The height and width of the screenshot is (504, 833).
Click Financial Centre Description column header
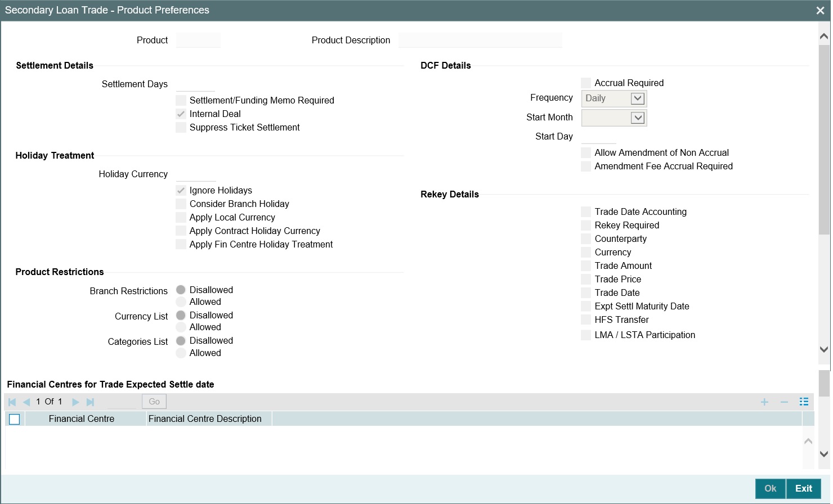click(x=209, y=419)
